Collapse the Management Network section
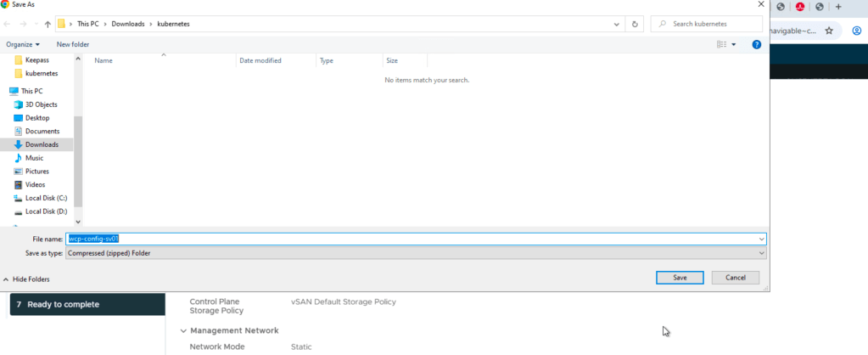Screen dimensions: 868x355 click(x=184, y=330)
